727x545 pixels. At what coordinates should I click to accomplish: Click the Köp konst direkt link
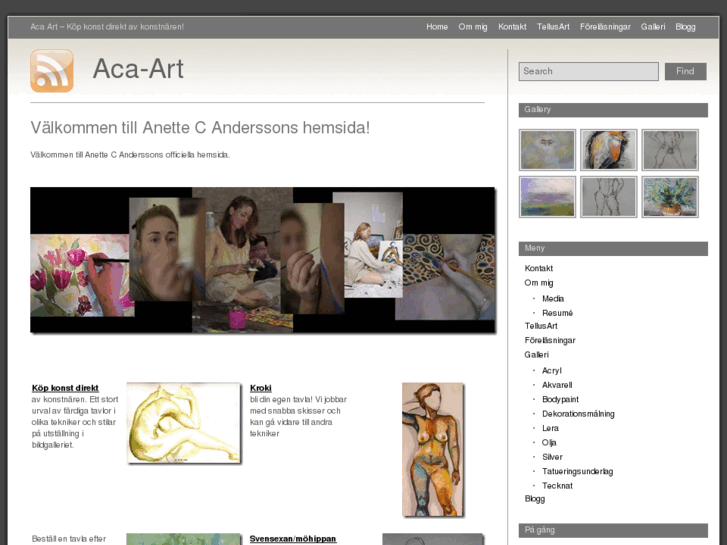(65, 388)
